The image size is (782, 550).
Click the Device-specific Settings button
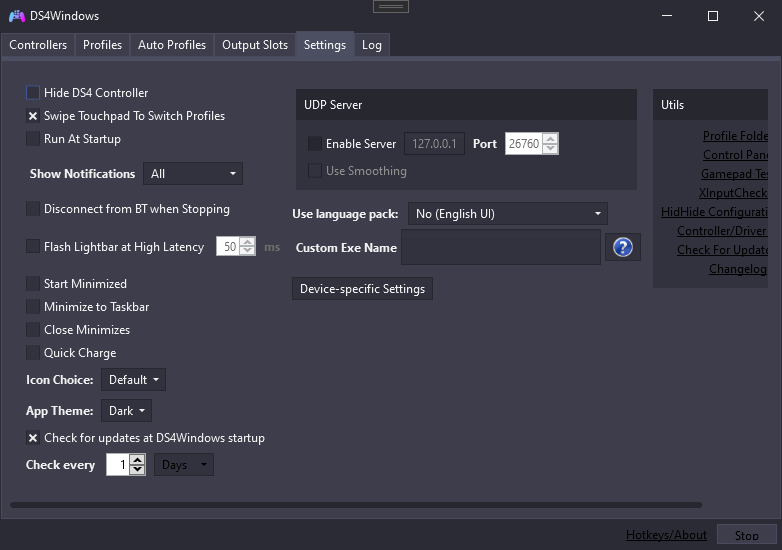click(362, 289)
